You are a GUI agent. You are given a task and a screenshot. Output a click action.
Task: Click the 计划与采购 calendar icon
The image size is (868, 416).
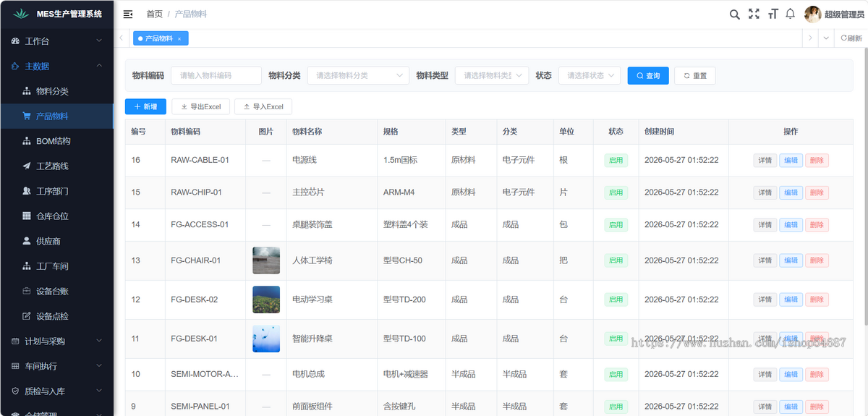(16, 341)
